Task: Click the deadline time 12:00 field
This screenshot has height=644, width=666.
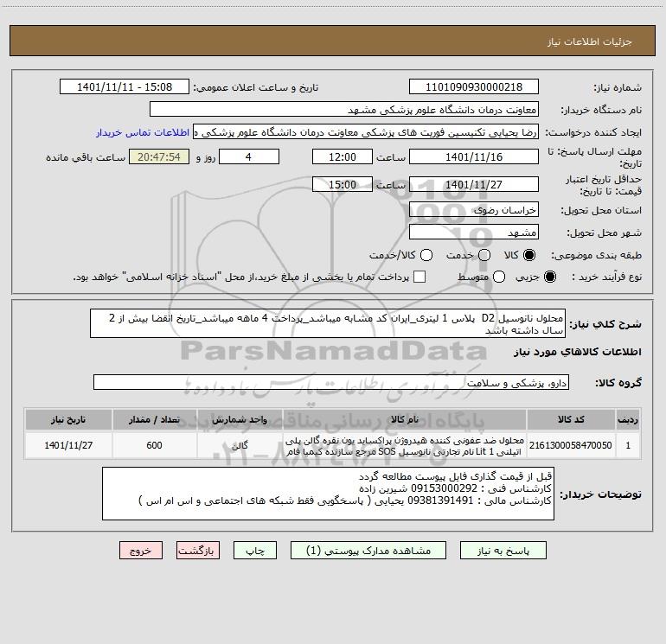Action: 343,156
